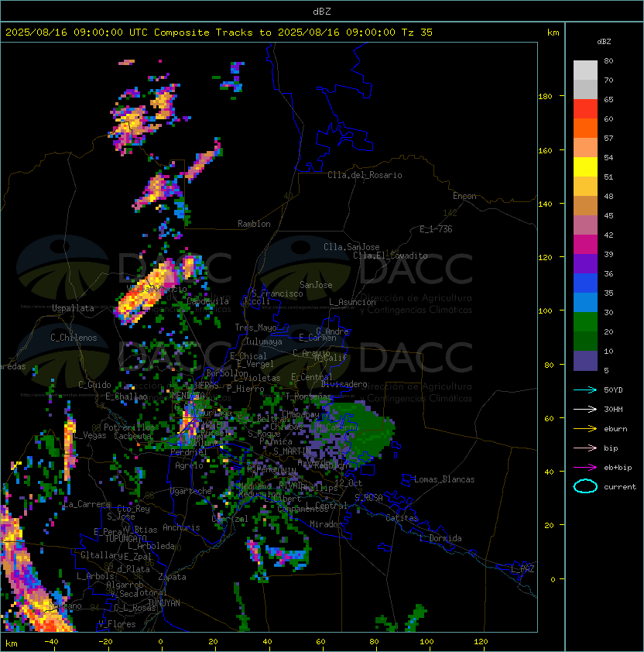Click the 'Uspallata' map label
Image resolution: width=644 pixels, height=652 pixels.
pos(73,308)
